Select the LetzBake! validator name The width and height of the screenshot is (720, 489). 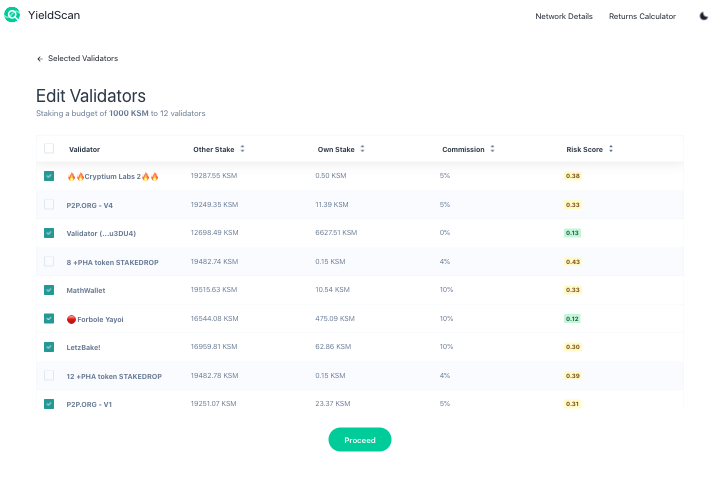pos(83,347)
